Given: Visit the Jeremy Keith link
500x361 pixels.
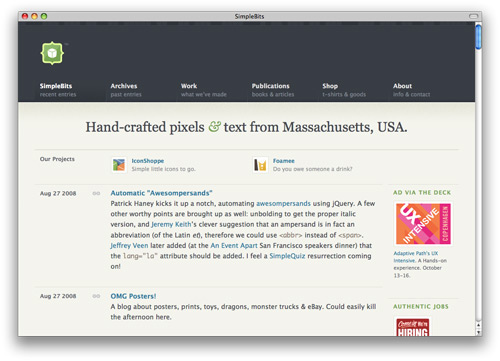Looking at the screenshot, I should [171, 224].
